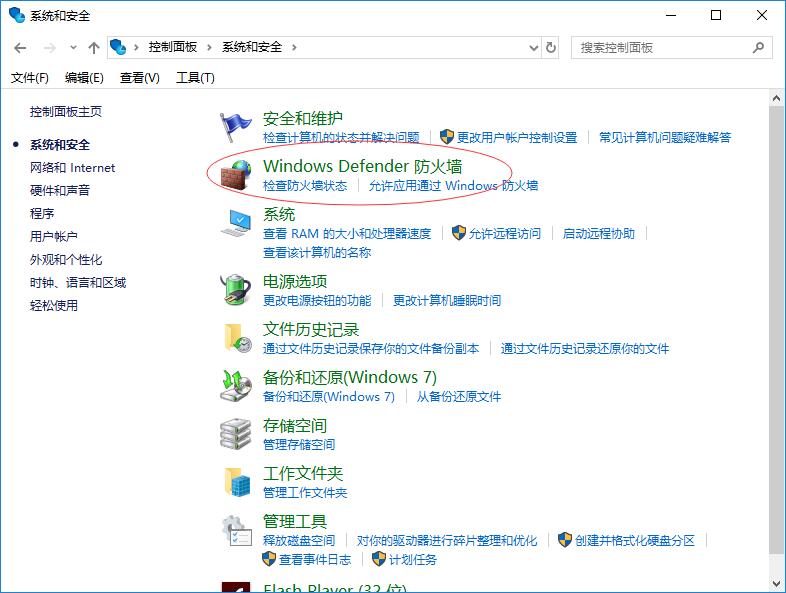Click the Power Options battery icon
The height and width of the screenshot is (593, 786).
[x=236, y=290]
